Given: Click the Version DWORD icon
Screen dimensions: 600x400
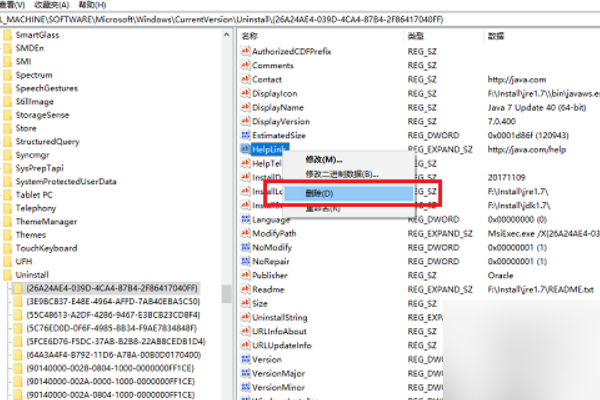Looking at the screenshot, I should (x=245, y=359).
